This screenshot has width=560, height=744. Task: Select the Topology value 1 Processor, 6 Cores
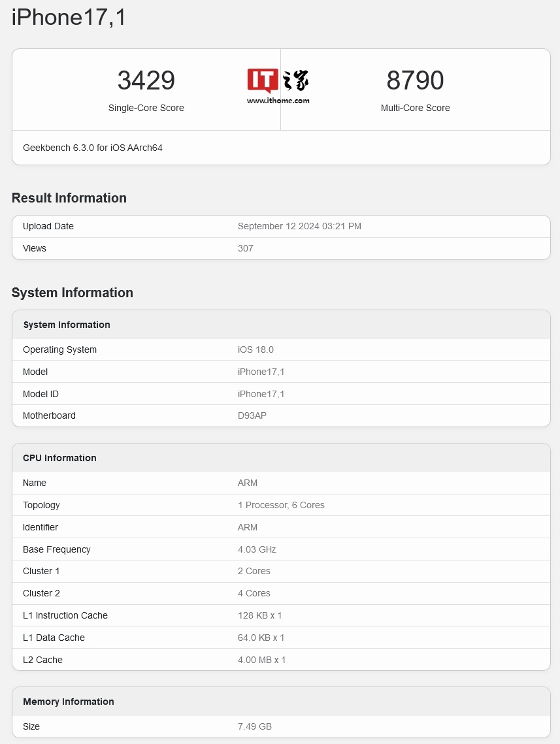click(281, 505)
